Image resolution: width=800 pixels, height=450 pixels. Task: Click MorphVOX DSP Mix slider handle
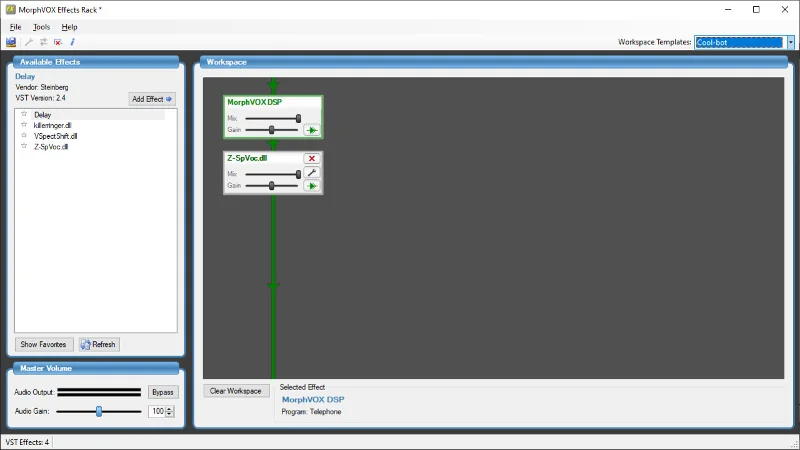(x=298, y=118)
